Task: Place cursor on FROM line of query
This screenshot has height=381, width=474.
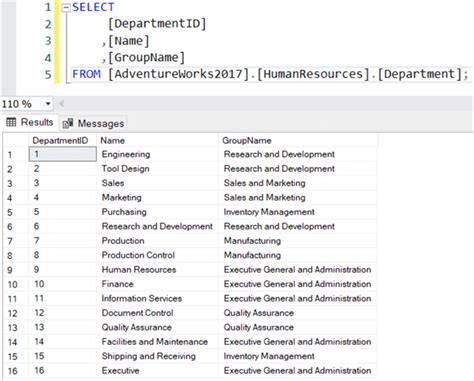Action: coord(270,74)
